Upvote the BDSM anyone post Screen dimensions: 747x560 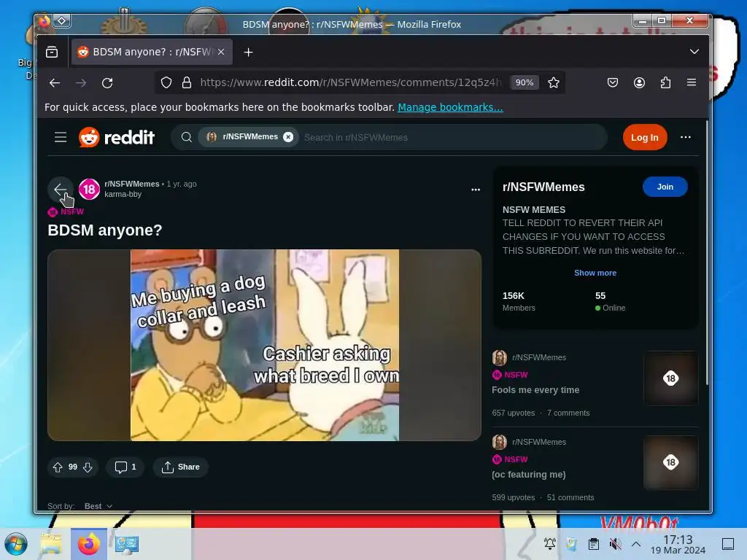pos(58,467)
